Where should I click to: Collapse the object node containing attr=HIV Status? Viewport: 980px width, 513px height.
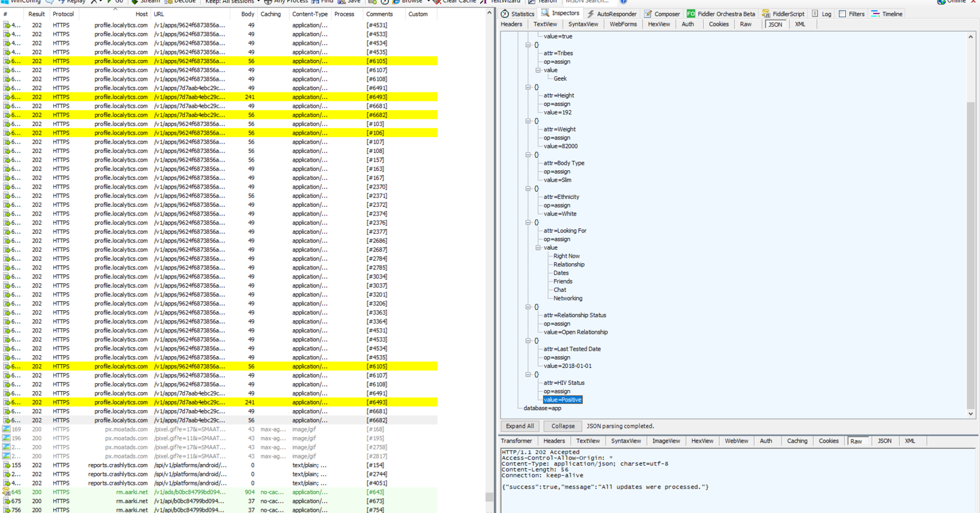tap(528, 375)
